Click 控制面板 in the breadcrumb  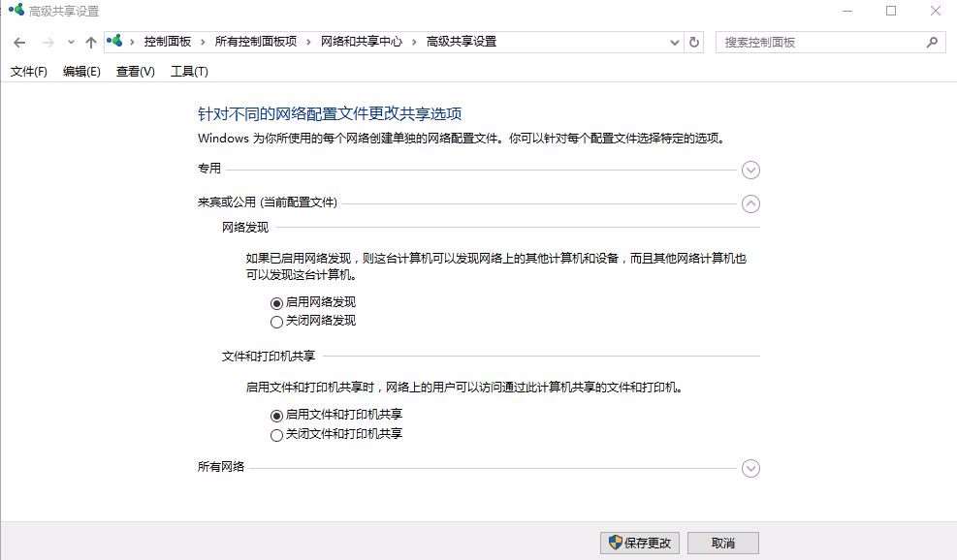coord(167,42)
